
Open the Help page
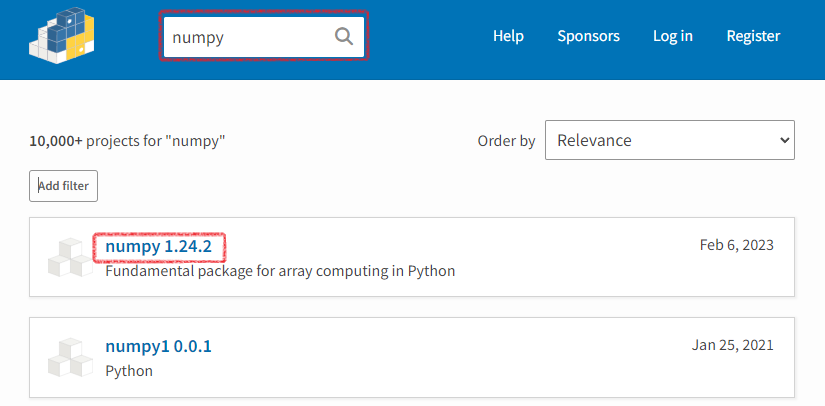click(x=508, y=36)
